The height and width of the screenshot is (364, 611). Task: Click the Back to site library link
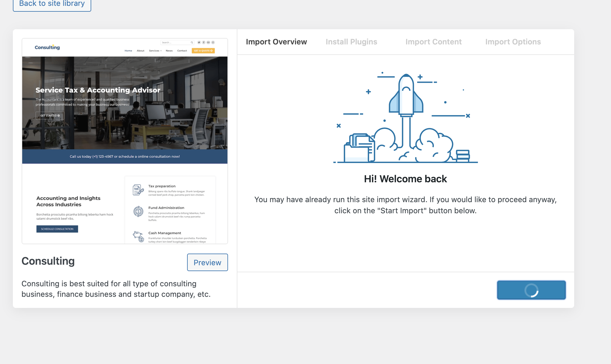click(52, 4)
